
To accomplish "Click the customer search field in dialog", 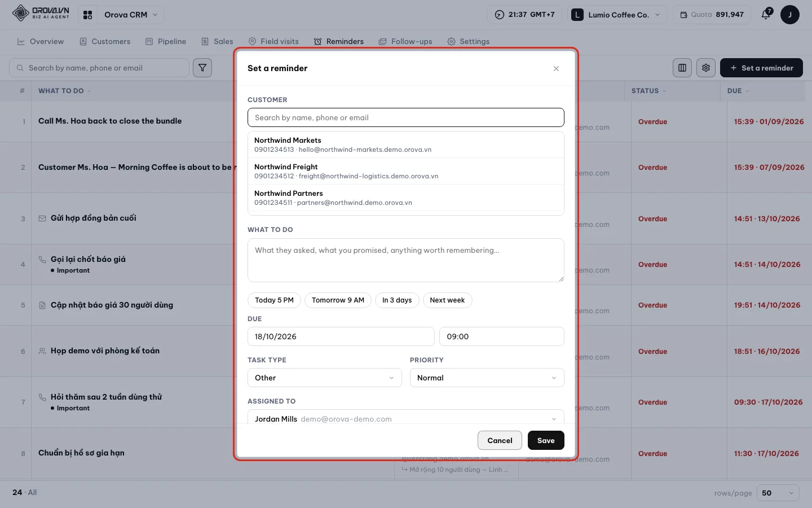I will (x=406, y=117).
